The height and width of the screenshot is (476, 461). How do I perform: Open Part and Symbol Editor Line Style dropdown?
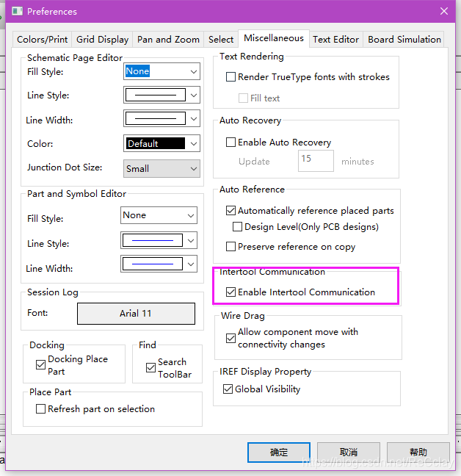(x=159, y=240)
